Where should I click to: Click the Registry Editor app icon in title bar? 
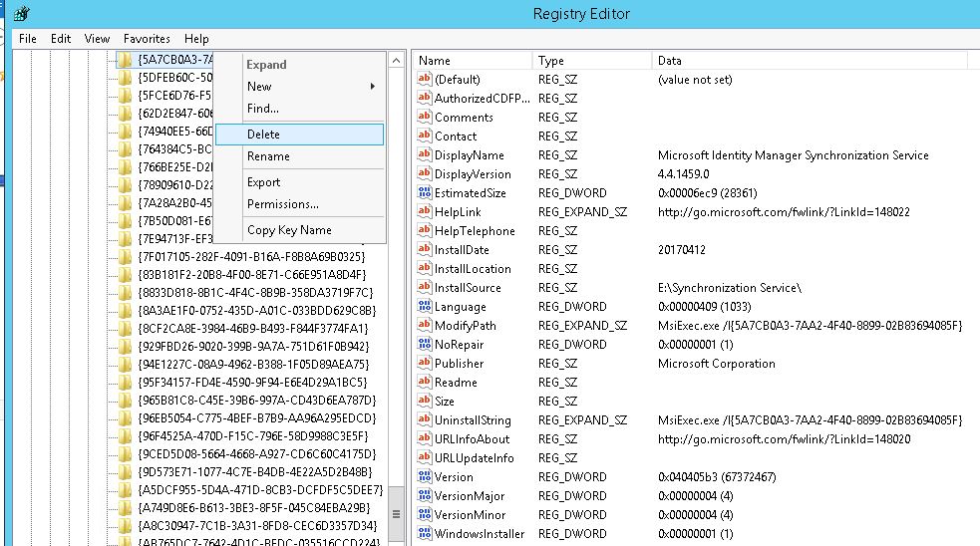point(21,13)
